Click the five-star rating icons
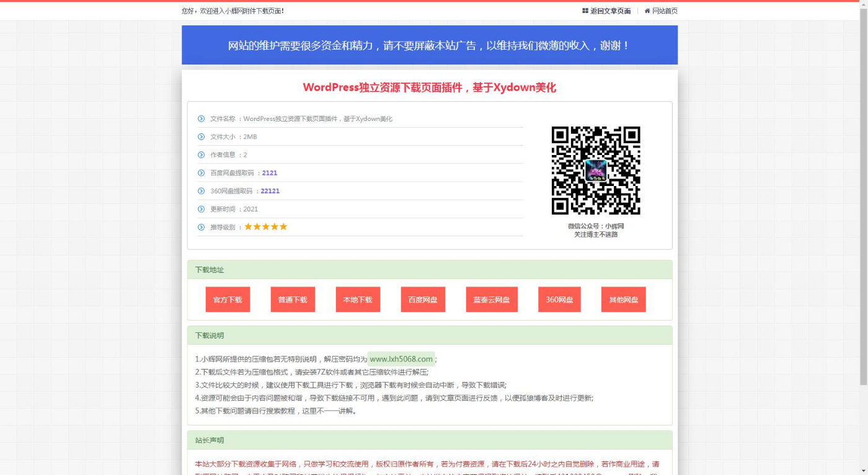Screen dimensions: 868x475 (x=266, y=227)
